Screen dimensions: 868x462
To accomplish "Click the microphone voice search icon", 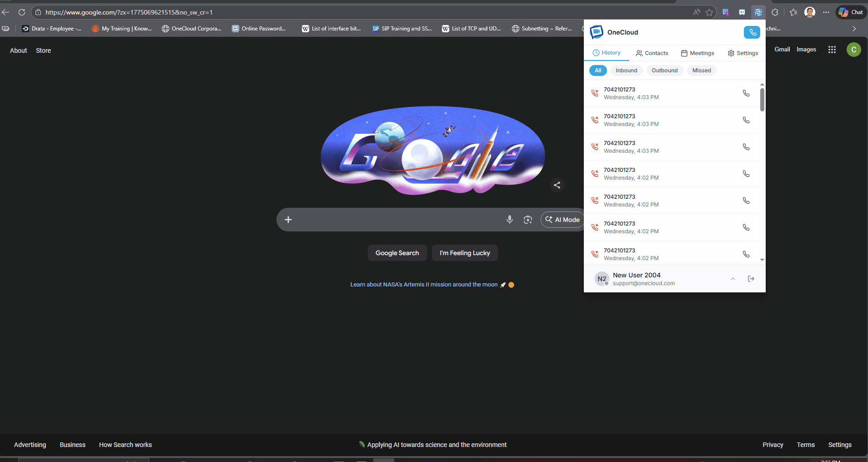I will [x=509, y=220].
